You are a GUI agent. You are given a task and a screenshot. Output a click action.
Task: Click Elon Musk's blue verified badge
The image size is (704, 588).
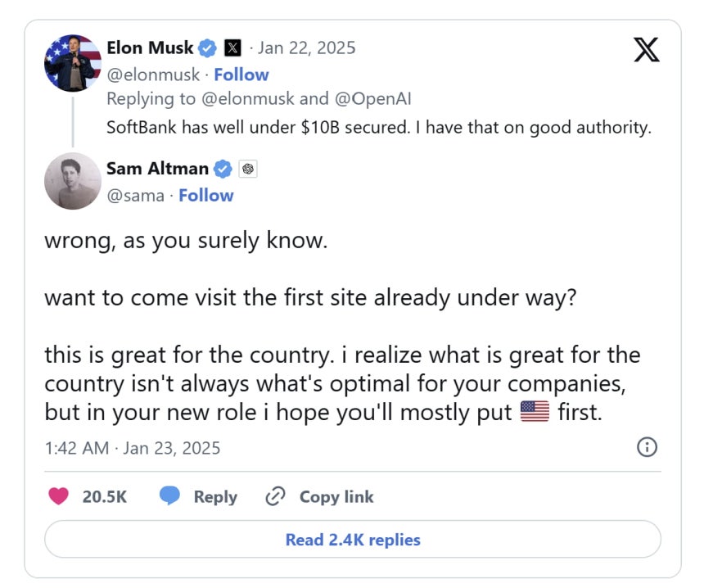click(207, 48)
